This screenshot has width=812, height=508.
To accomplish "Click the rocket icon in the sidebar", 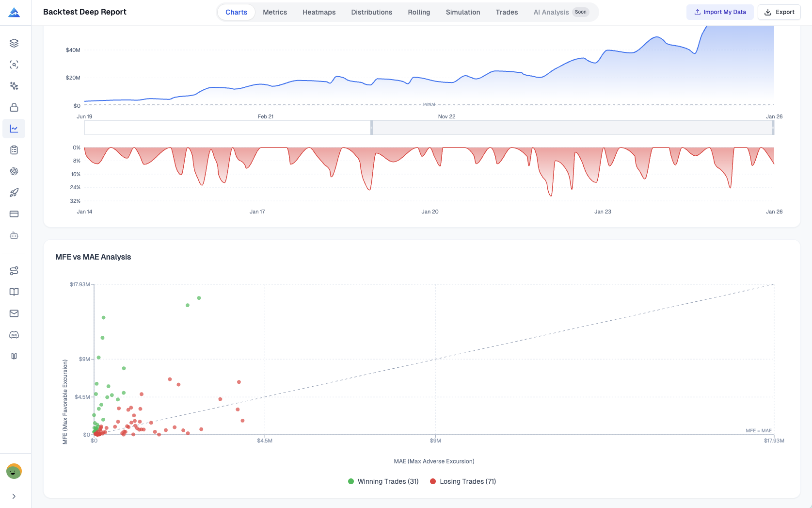I will (x=14, y=193).
